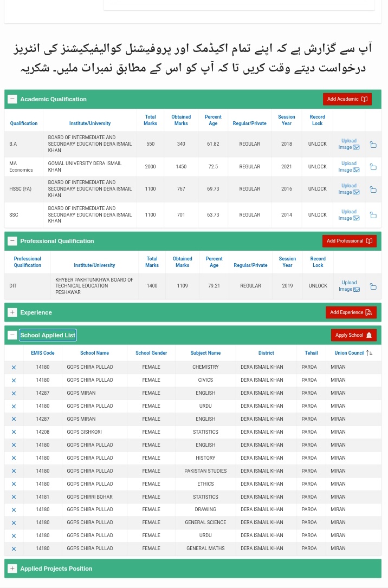This screenshot has height=588, width=388.
Task: Click obtained marks value 767
Action: coord(181,188)
